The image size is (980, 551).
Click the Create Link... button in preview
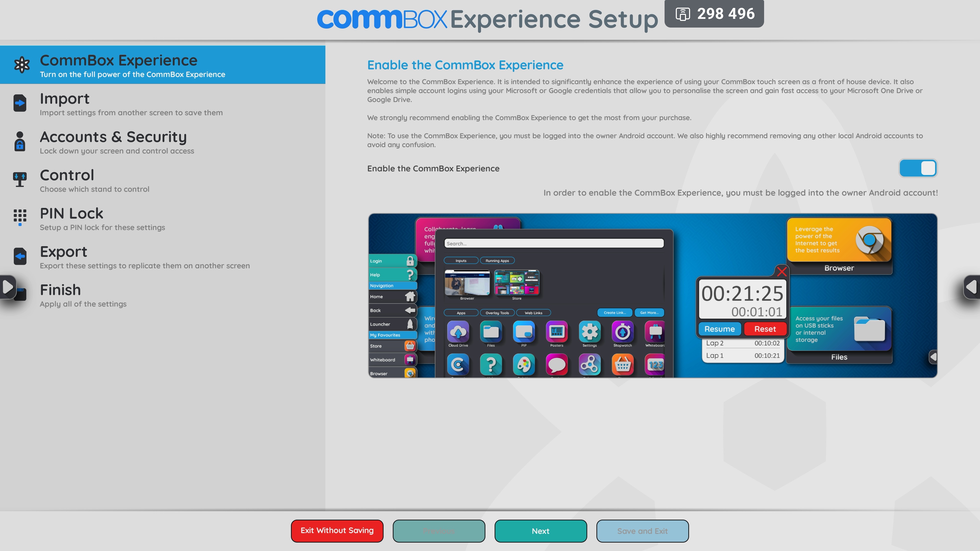coord(614,312)
